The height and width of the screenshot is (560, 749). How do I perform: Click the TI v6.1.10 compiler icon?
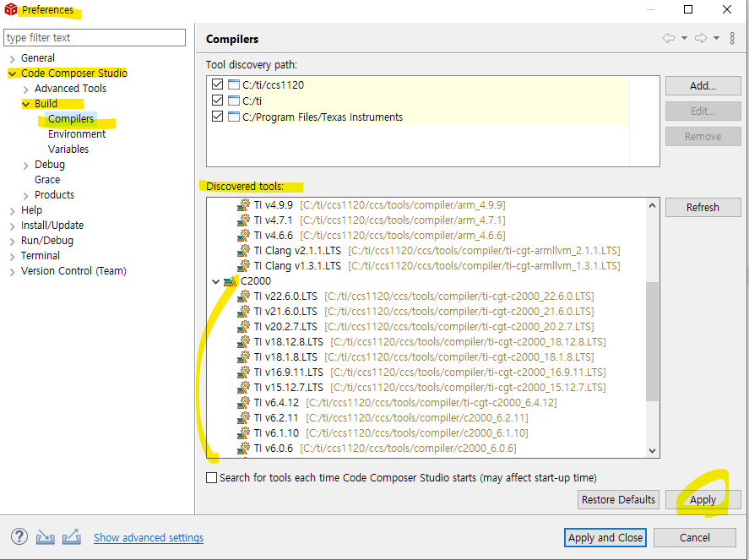tap(244, 433)
